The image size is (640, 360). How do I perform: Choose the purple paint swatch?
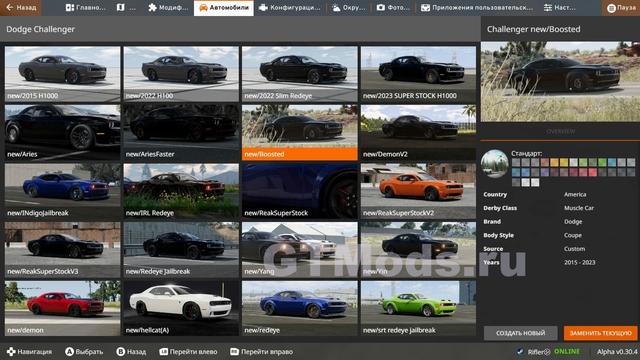coord(545,172)
